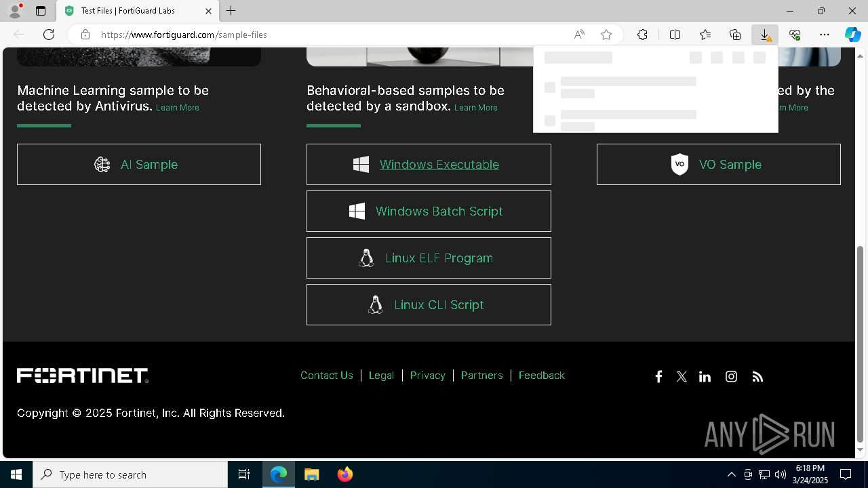The height and width of the screenshot is (488, 868).
Task: Open a new browser tab
Action: coord(231,11)
